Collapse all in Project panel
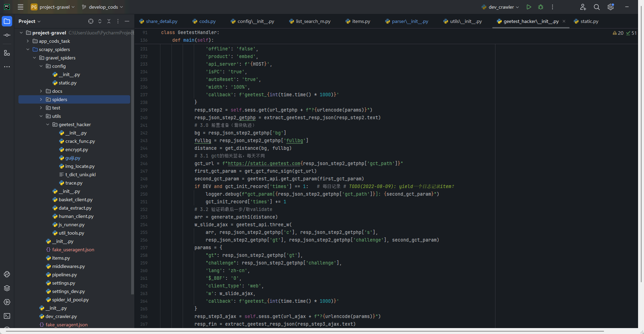 point(109,21)
